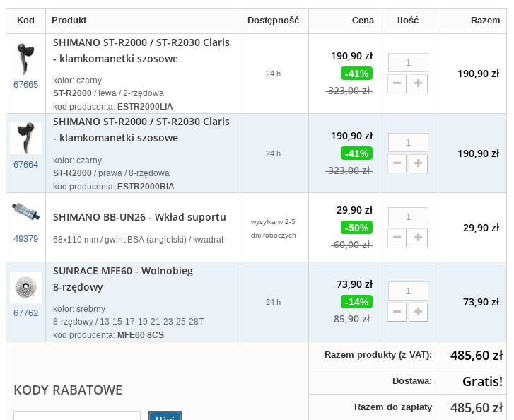514x420 pixels.
Task: Click quantity field for product 67665
Action: coord(408,62)
